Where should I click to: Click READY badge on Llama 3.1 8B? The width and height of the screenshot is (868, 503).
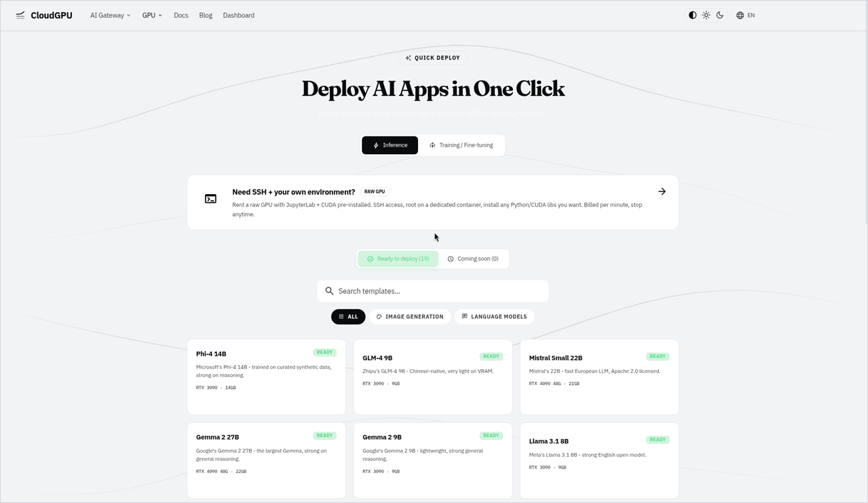(658, 440)
